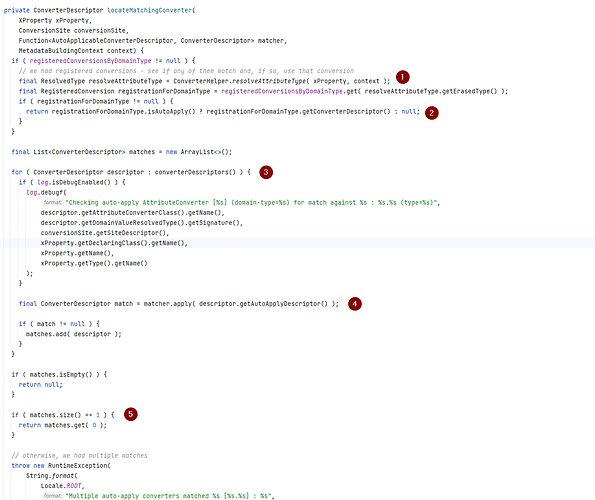Click the comment "otherwise, we had multiple matches"
Image resolution: width=595 pixels, height=500 pixels.
[x=79, y=455]
